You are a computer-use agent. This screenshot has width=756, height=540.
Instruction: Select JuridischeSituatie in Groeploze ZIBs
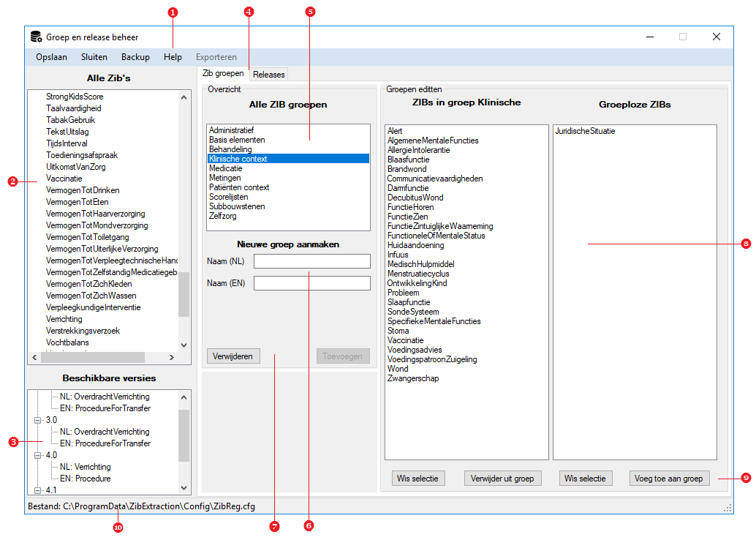(x=586, y=131)
